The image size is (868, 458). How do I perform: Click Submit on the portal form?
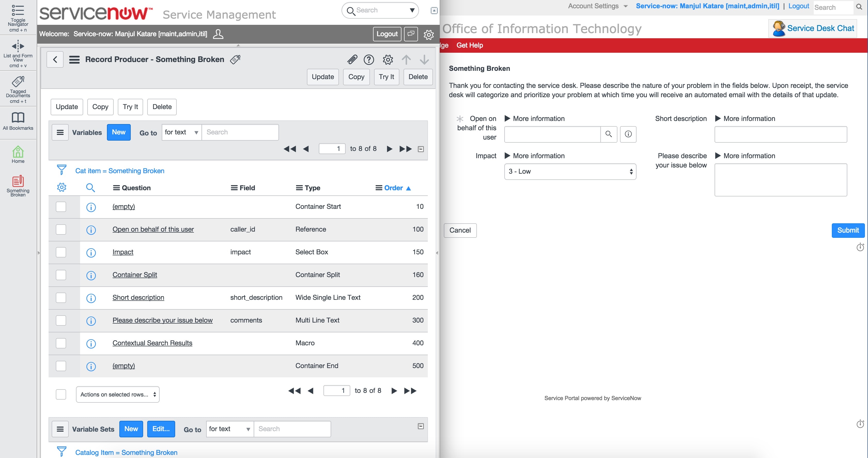(848, 231)
